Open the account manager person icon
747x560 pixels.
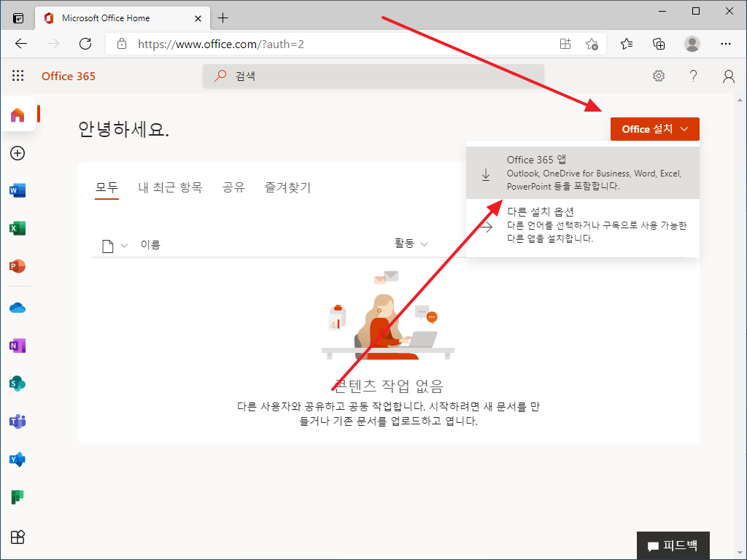[x=729, y=76]
